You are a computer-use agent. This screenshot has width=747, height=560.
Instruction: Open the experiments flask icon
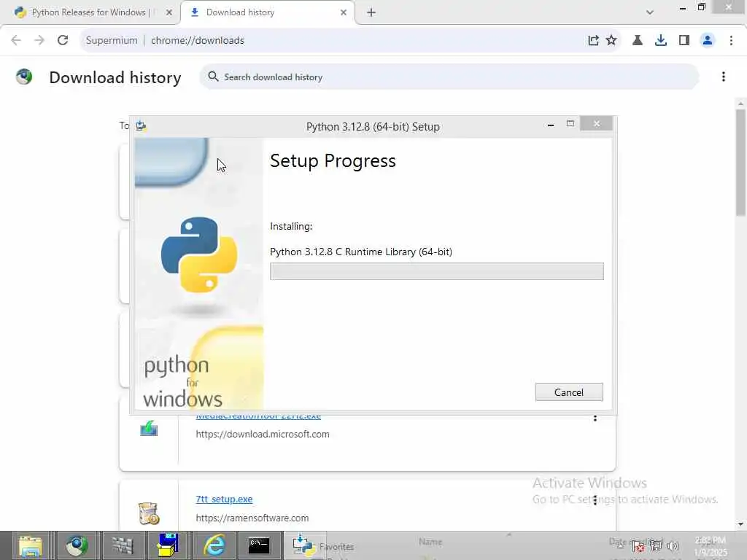click(638, 41)
